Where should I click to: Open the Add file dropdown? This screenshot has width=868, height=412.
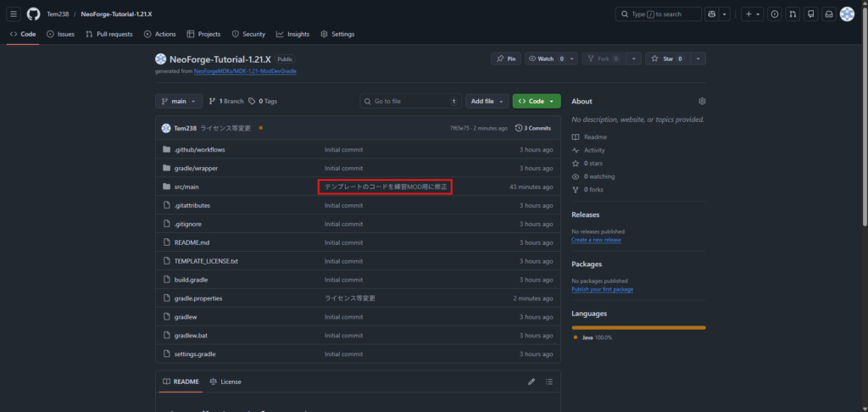(487, 101)
